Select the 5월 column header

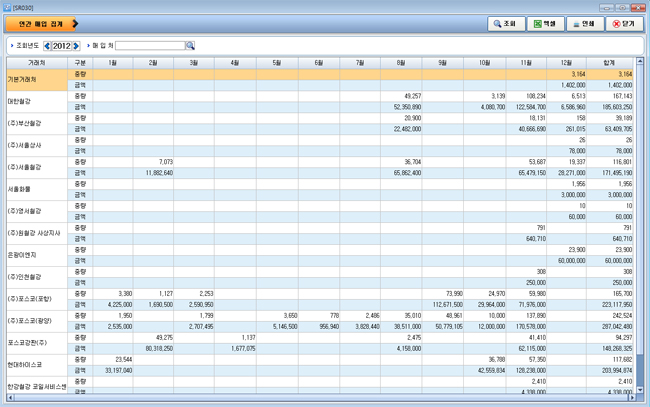pyautogui.click(x=277, y=63)
